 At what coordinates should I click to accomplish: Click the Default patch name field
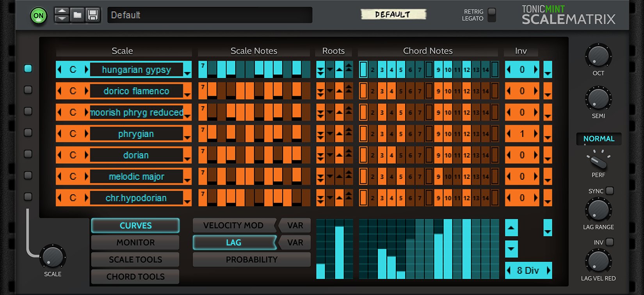[210, 15]
